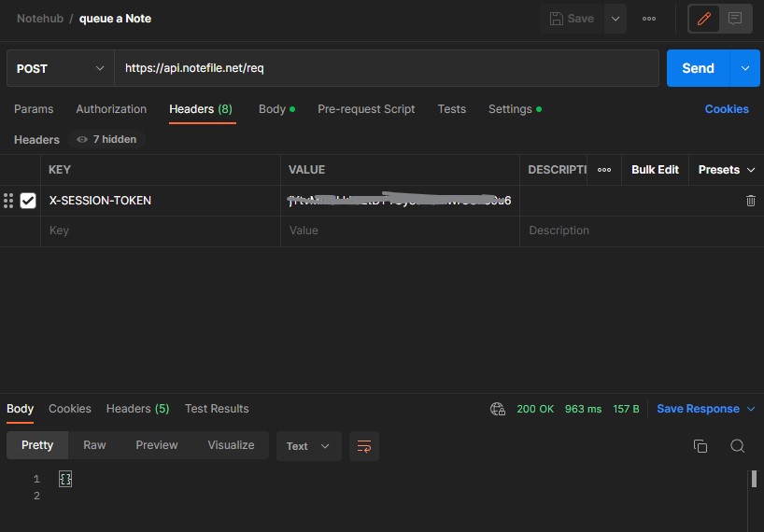Click the empty new Value field

[x=400, y=231]
